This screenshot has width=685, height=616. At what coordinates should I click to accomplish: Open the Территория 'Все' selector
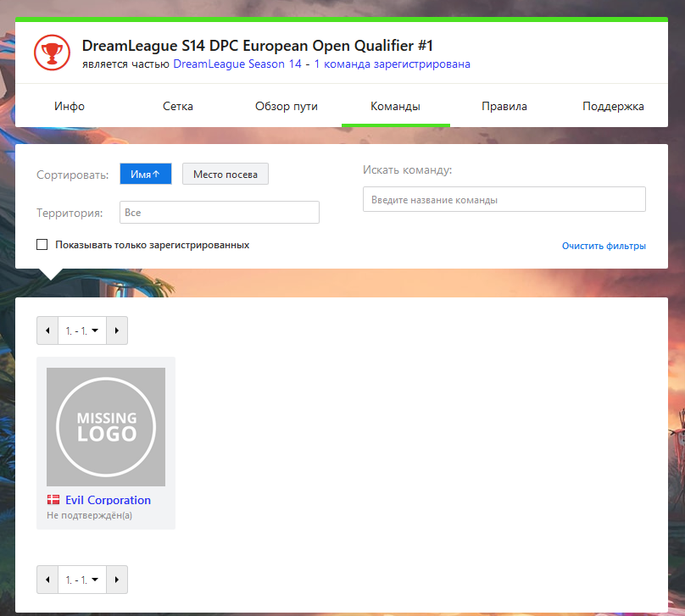[220, 212]
